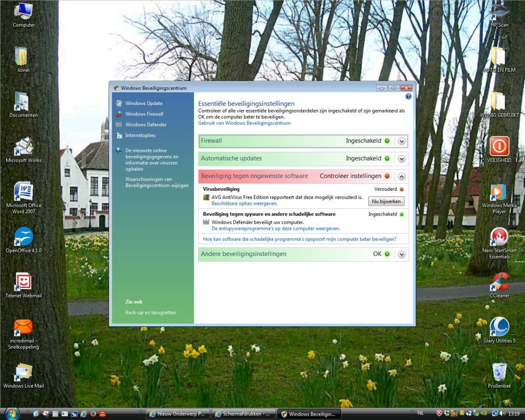The image size is (525, 420).
Task: Expand Andere beveiligingsinstellingen section
Action: click(x=402, y=254)
